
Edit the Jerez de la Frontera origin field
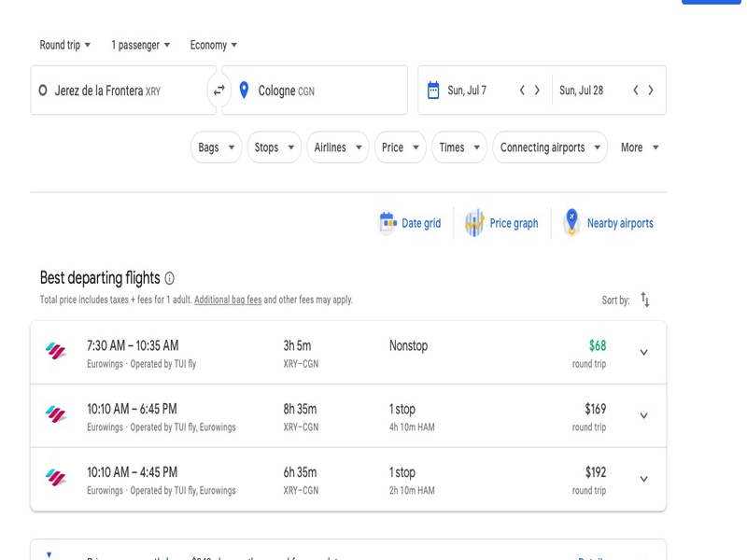pos(123,90)
